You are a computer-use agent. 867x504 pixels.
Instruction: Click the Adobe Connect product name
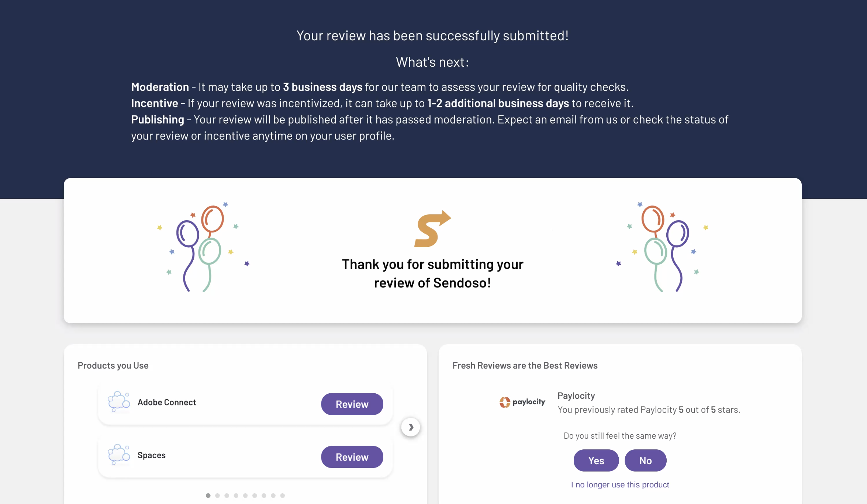coord(167,403)
